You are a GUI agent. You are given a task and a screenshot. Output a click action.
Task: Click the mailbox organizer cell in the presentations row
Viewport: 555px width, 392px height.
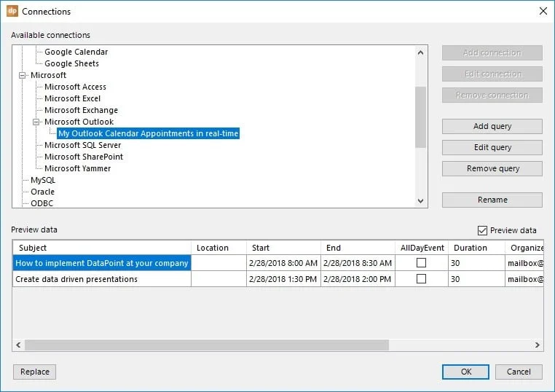(x=524, y=279)
